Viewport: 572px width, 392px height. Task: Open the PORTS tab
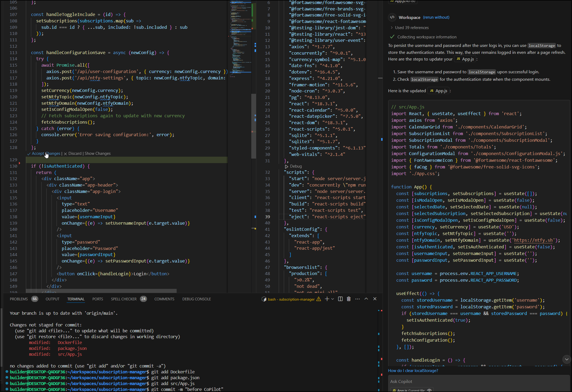[x=98, y=299]
